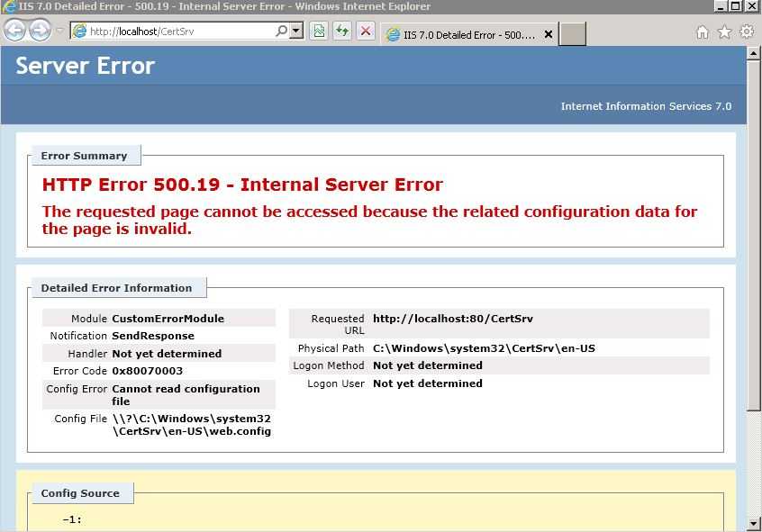The width and height of the screenshot is (762, 532).
Task: Click the physical path C:\Windows\system32\CertSrv\en-US
Action: 484,348
